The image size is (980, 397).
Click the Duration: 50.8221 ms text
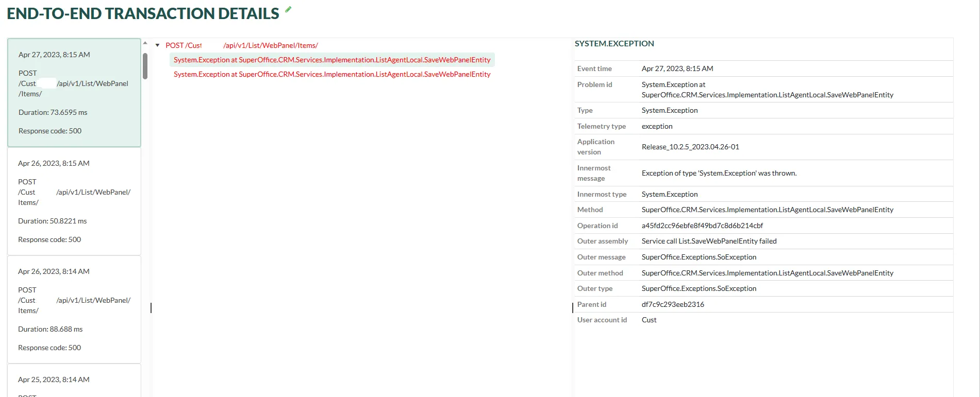[x=53, y=221]
